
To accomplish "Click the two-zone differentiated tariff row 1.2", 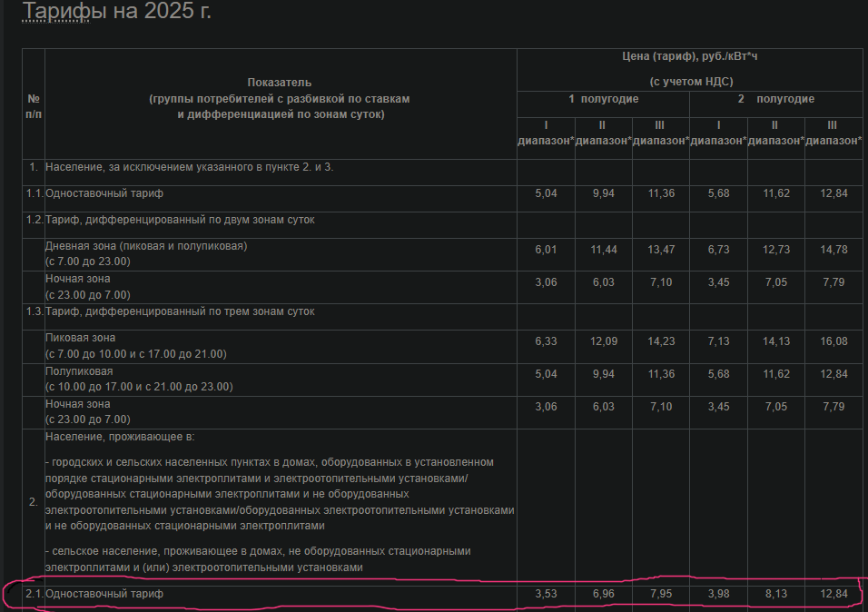I will (x=180, y=220).
